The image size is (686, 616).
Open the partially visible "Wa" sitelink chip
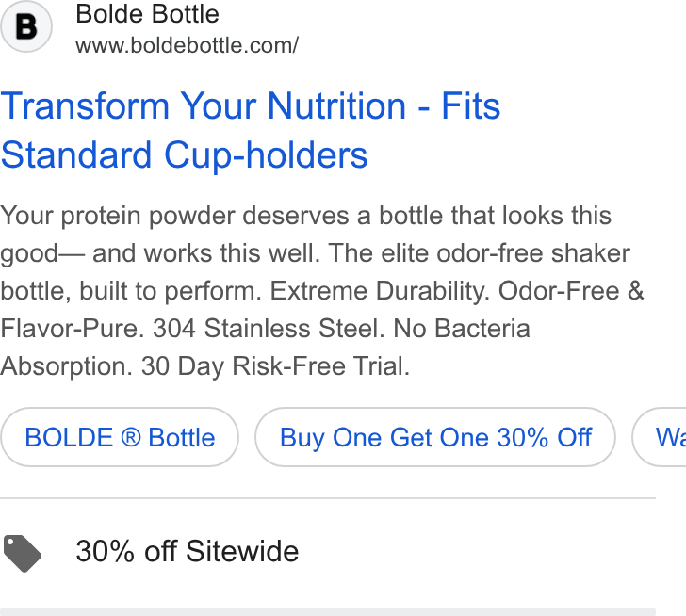point(660,437)
